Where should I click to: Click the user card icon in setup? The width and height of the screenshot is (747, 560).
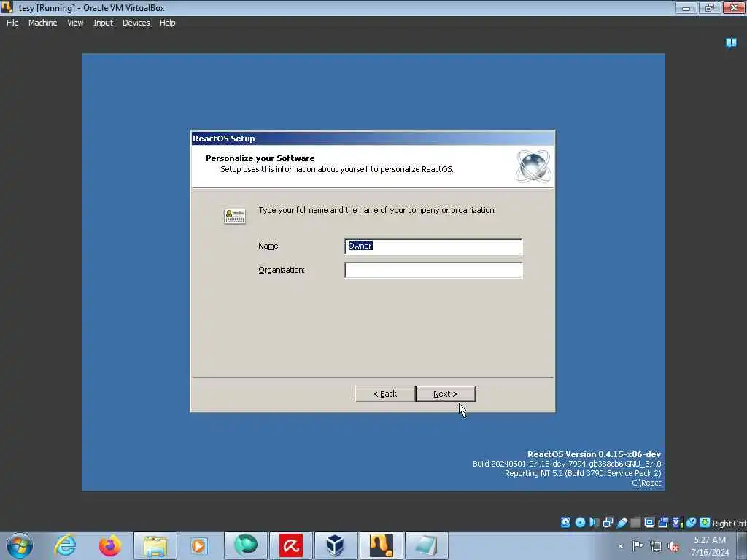pyautogui.click(x=235, y=216)
